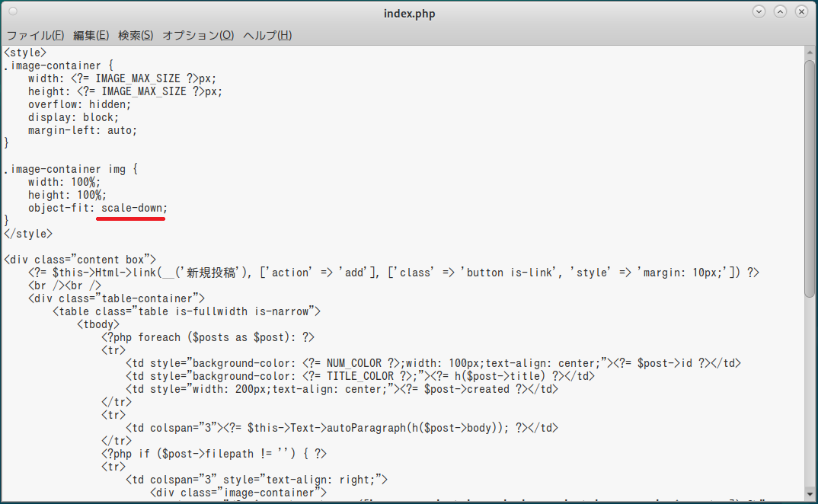
Task: Click the overflow: hidden; line
Action: tap(79, 104)
